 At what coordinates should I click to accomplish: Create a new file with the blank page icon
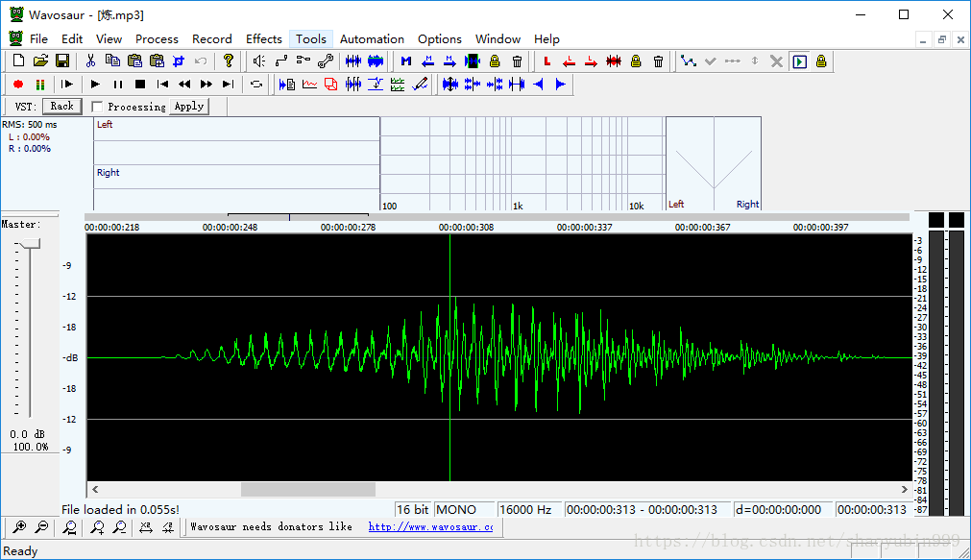[18, 61]
